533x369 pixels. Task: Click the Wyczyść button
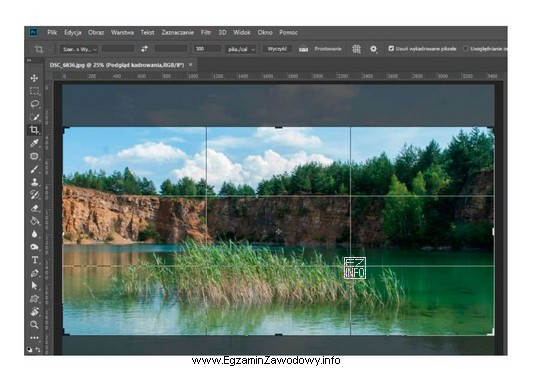(277, 49)
